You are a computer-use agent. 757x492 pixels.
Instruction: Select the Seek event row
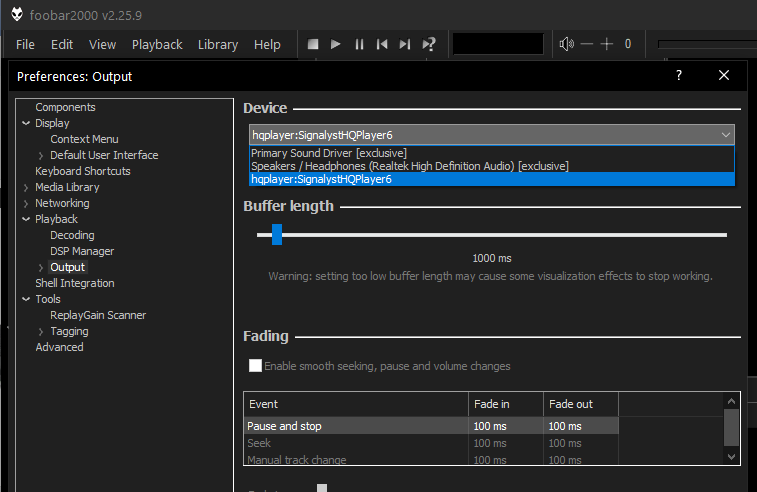point(431,443)
